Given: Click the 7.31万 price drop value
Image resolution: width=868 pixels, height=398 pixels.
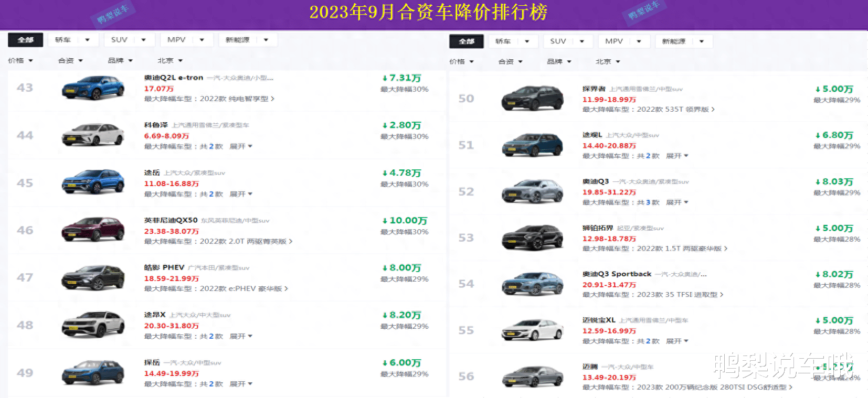Looking at the screenshot, I should [x=401, y=78].
